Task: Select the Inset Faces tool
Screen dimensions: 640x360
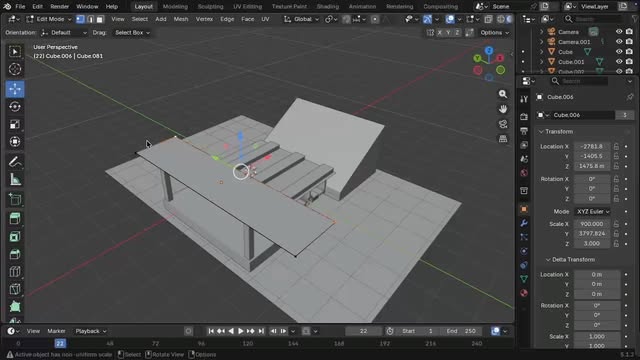Action: (x=15, y=237)
